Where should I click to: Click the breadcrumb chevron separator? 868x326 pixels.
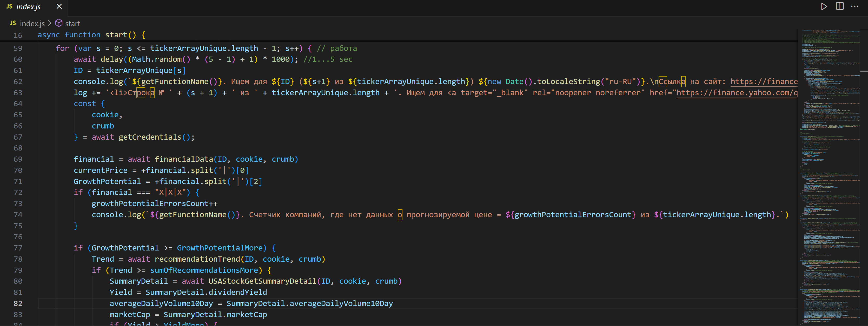tap(50, 23)
